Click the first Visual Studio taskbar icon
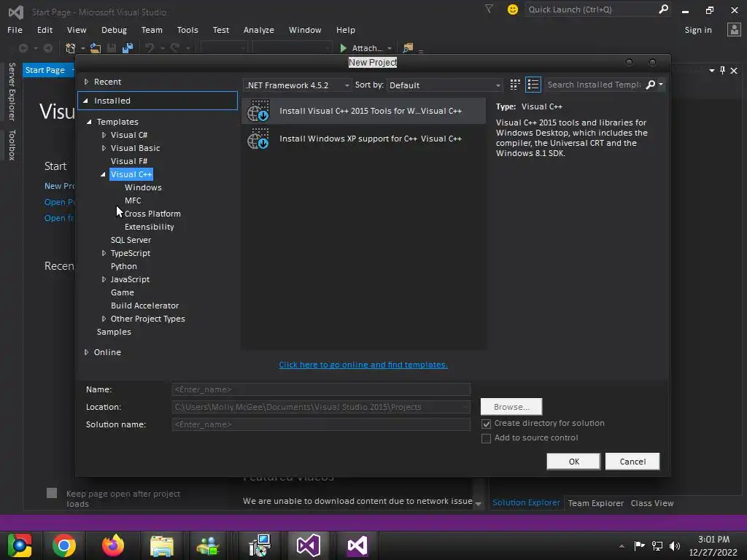 pos(309,545)
